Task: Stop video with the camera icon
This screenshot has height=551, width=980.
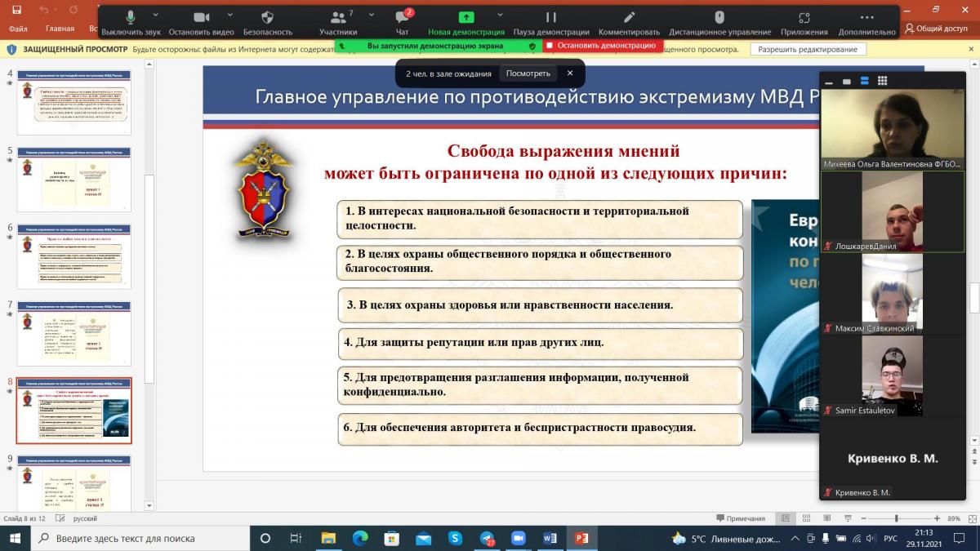Action: [x=201, y=23]
